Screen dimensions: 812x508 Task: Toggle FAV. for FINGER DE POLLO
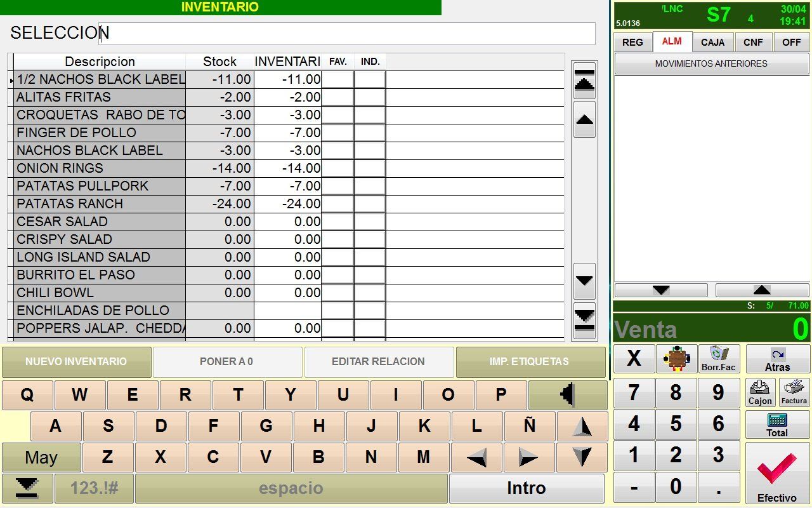337,133
